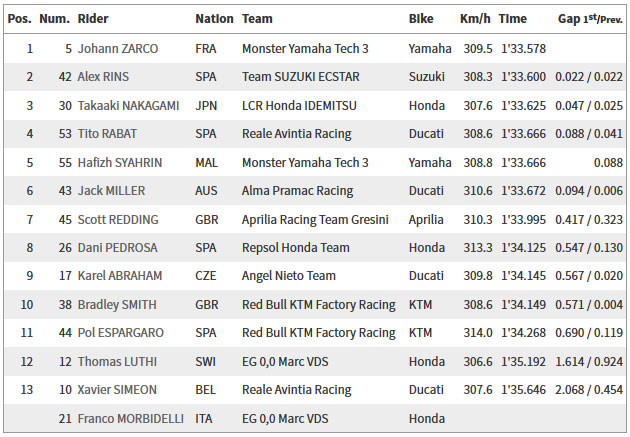Click the Rider column header

(x=93, y=18)
